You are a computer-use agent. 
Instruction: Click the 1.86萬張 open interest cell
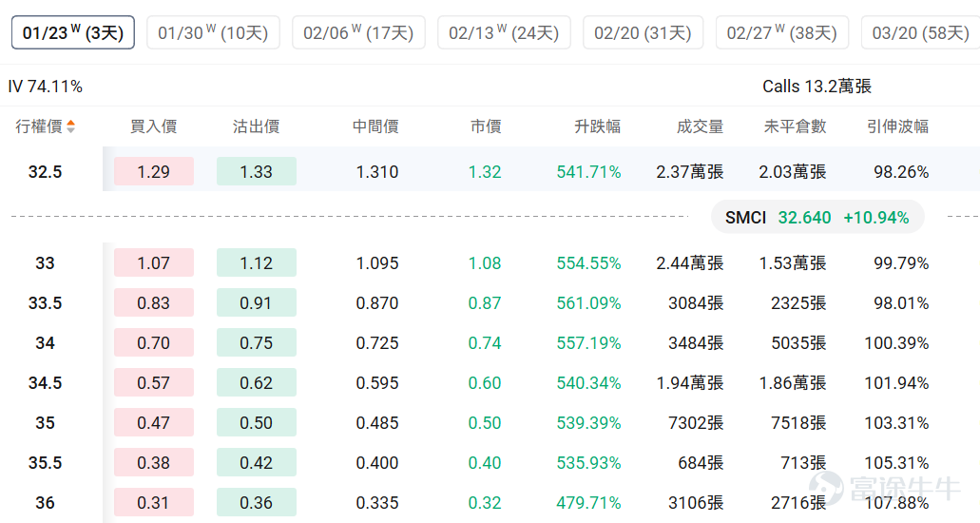[793, 383]
